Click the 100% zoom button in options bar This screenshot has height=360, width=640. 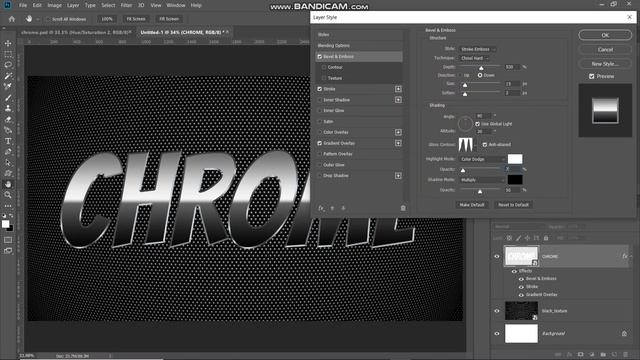pos(107,19)
